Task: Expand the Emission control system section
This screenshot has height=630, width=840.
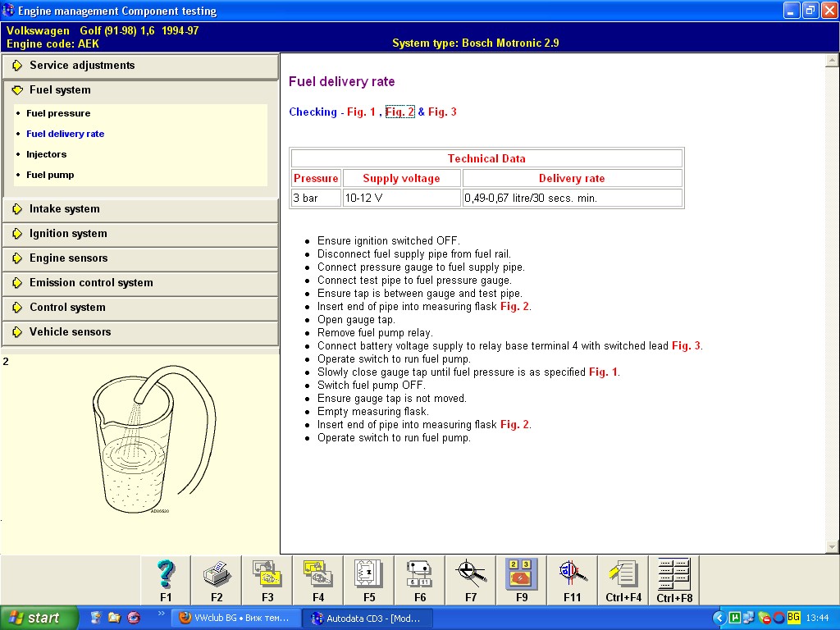Action: click(x=91, y=283)
